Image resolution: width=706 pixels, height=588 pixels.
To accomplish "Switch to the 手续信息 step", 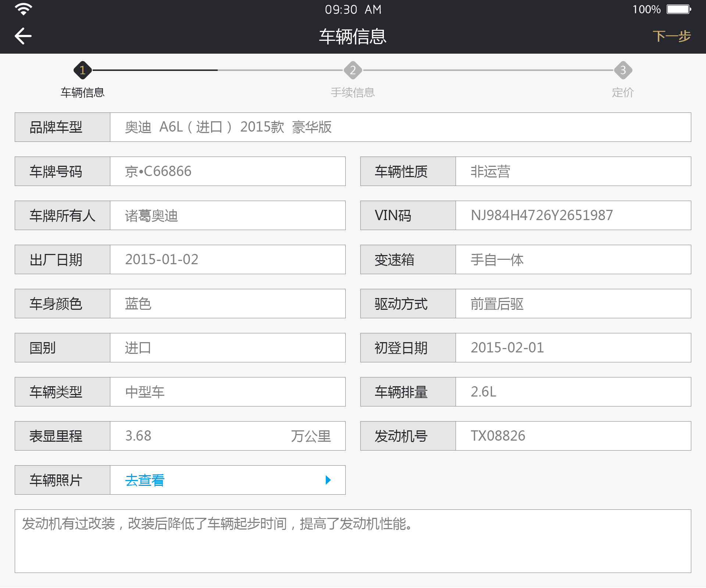I will (353, 92).
